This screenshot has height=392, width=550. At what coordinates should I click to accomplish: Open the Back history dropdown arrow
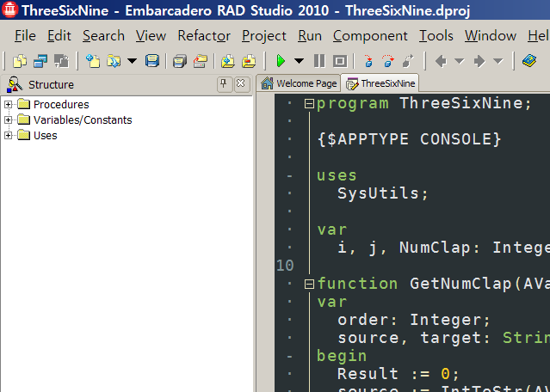point(459,62)
